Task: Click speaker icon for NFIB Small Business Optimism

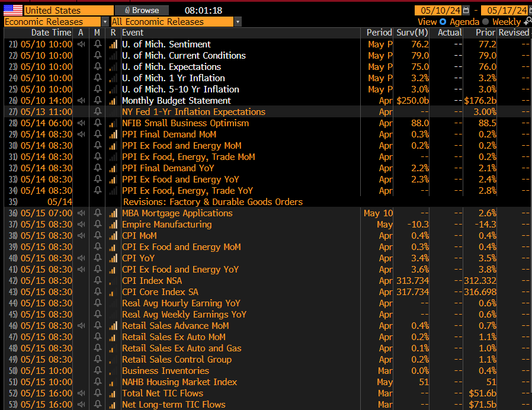Action: click(x=81, y=123)
